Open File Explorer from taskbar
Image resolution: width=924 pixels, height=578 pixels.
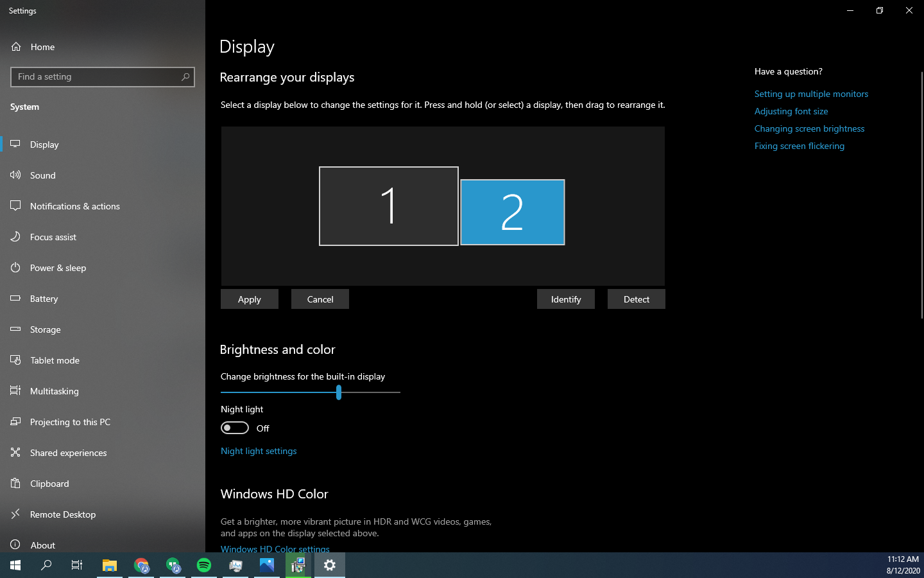click(110, 565)
